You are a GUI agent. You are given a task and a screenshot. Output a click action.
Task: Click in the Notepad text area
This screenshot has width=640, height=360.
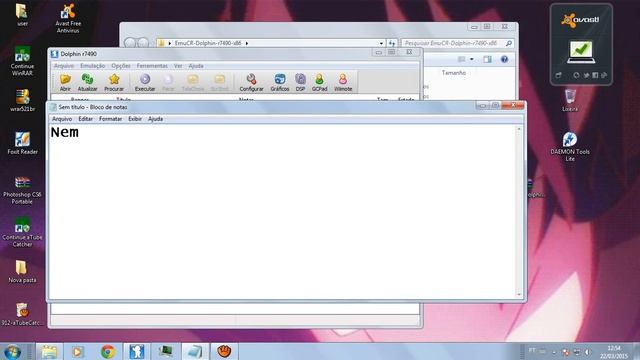(x=282, y=212)
